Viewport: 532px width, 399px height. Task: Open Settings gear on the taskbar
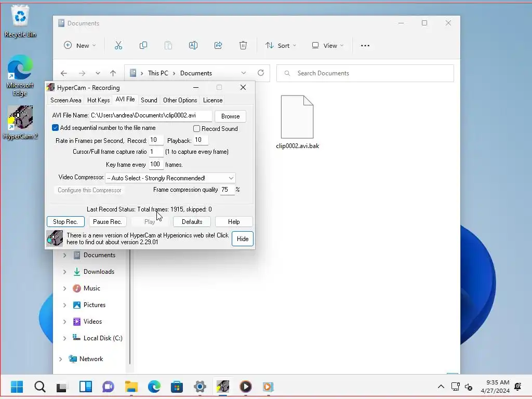200,387
